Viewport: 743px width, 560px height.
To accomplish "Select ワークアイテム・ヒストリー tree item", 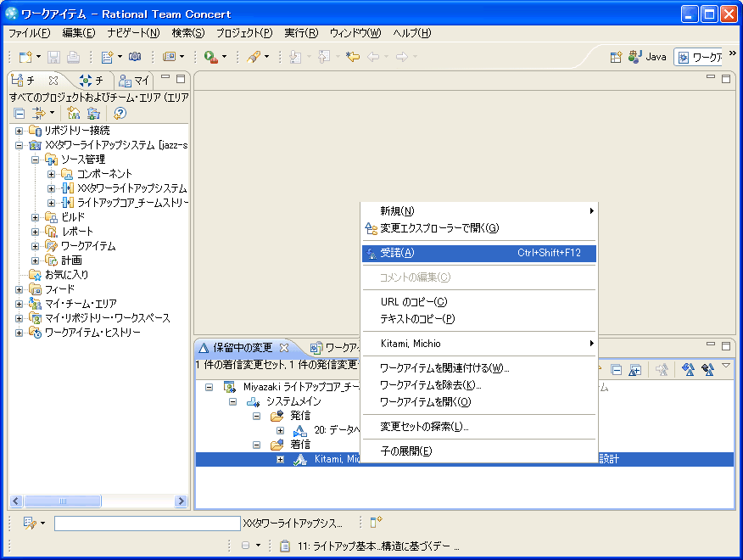I will [93, 333].
